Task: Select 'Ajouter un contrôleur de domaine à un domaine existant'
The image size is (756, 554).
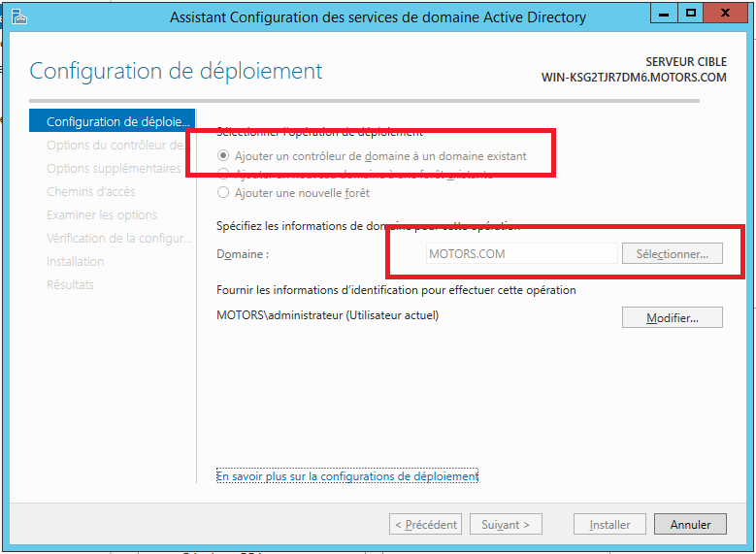Action: coord(224,156)
